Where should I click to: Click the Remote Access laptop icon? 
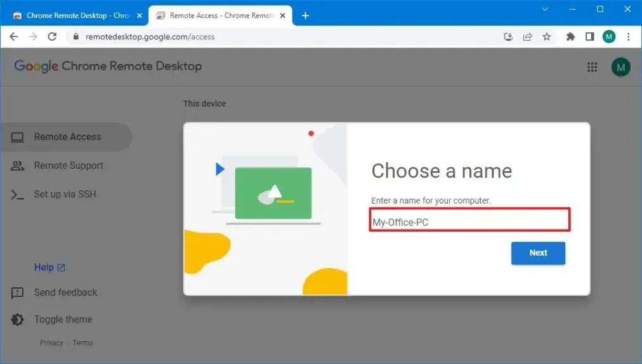tap(17, 137)
